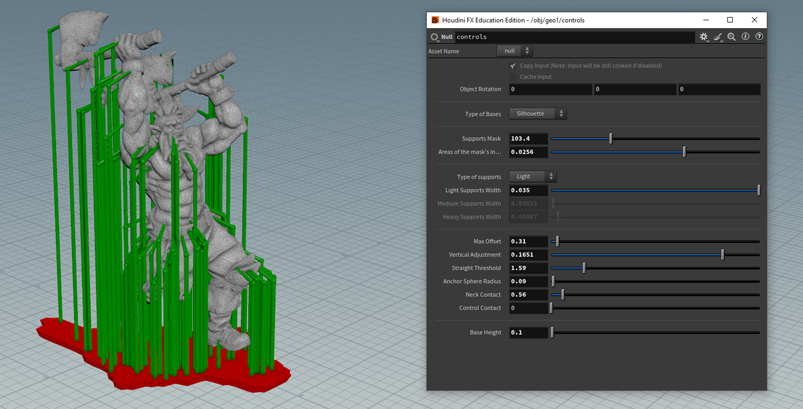Viewport: 803px width, 409px height.
Task: Click the magnifier search parameters icon
Action: coord(731,37)
